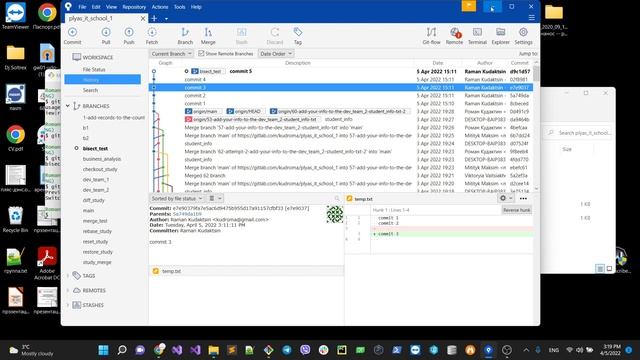Open the Terminal toolbar icon
Screen dimensions: 640x360
477,36
